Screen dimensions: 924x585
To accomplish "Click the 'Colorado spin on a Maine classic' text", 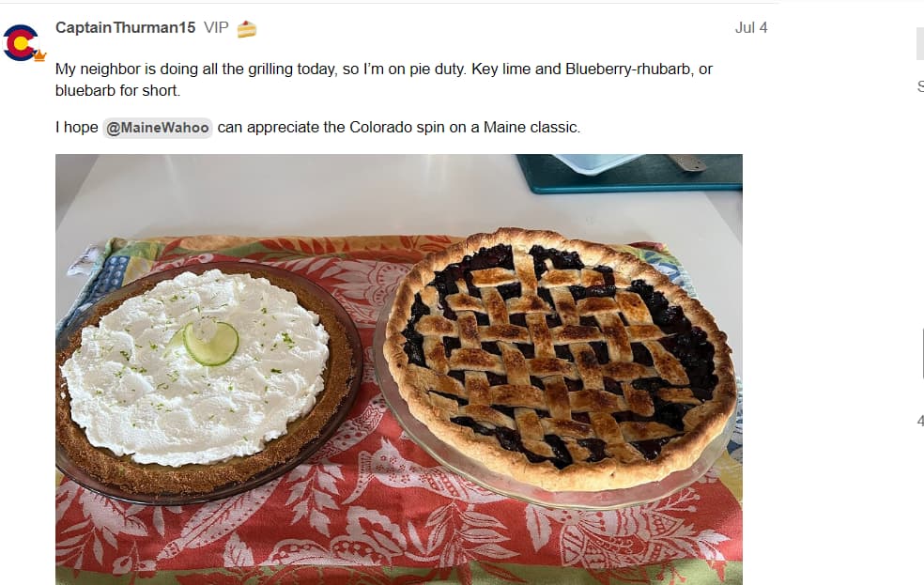I will coord(465,128).
